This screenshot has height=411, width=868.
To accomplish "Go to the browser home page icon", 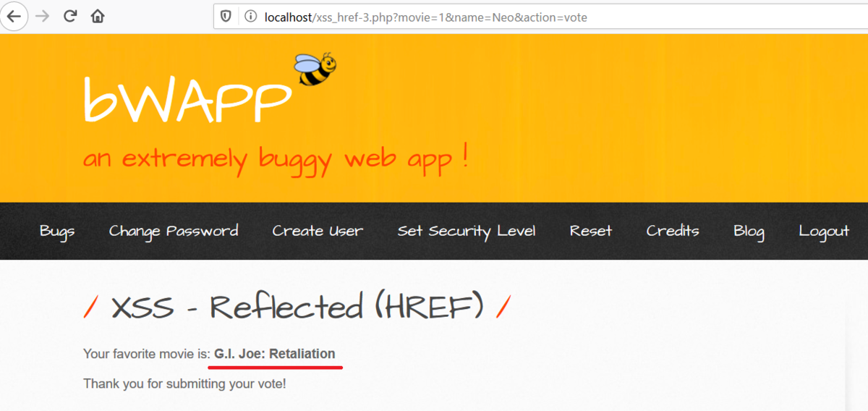I will pyautogui.click(x=98, y=16).
